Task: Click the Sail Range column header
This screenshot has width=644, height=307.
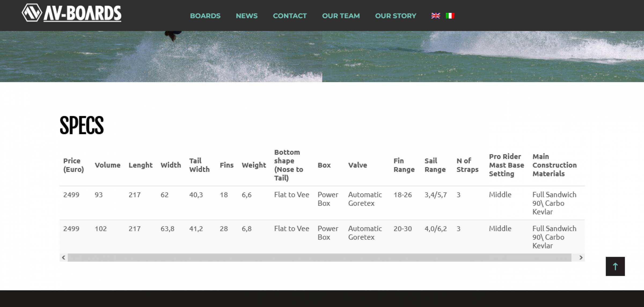Action: coord(435,165)
